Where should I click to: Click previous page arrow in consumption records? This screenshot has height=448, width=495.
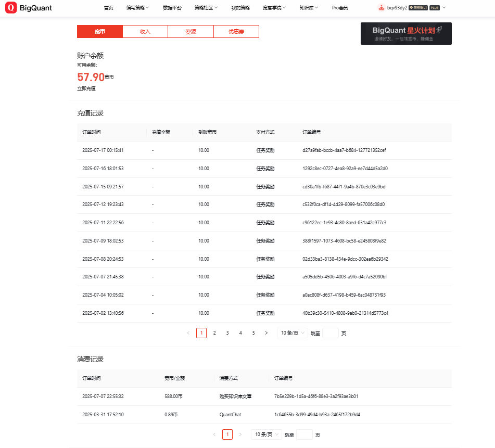pyautogui.click(x=214, y=434)
